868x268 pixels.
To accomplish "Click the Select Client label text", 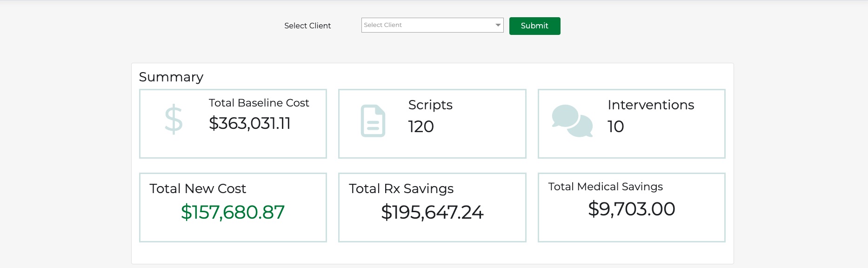I will pyautogui.click(x=307, y=26).
